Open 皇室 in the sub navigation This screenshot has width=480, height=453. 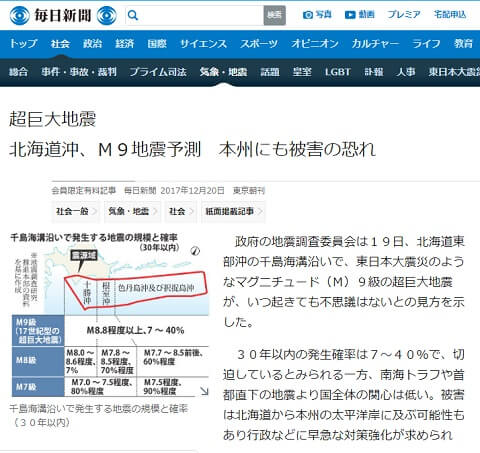point(302,72)
